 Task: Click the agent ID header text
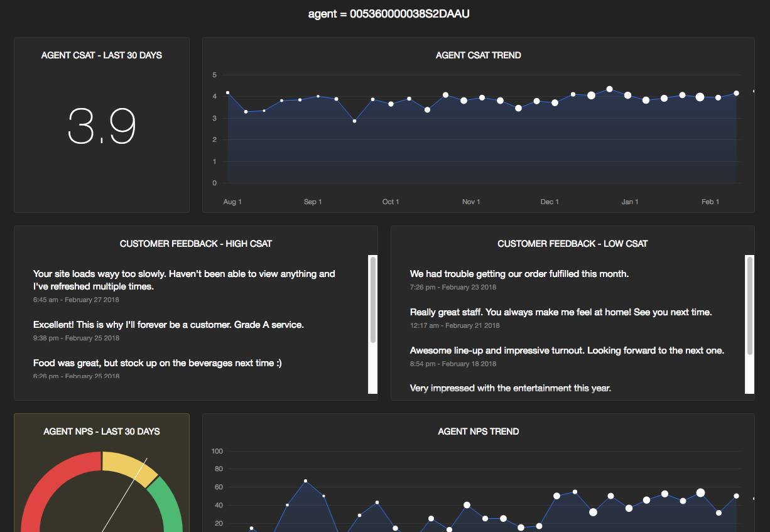click(x=389, y=13)
